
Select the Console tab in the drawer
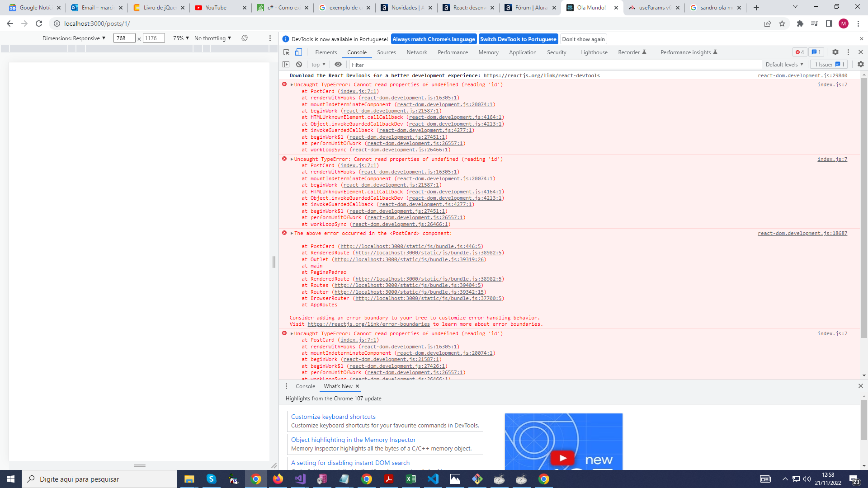tap(305, 386)
